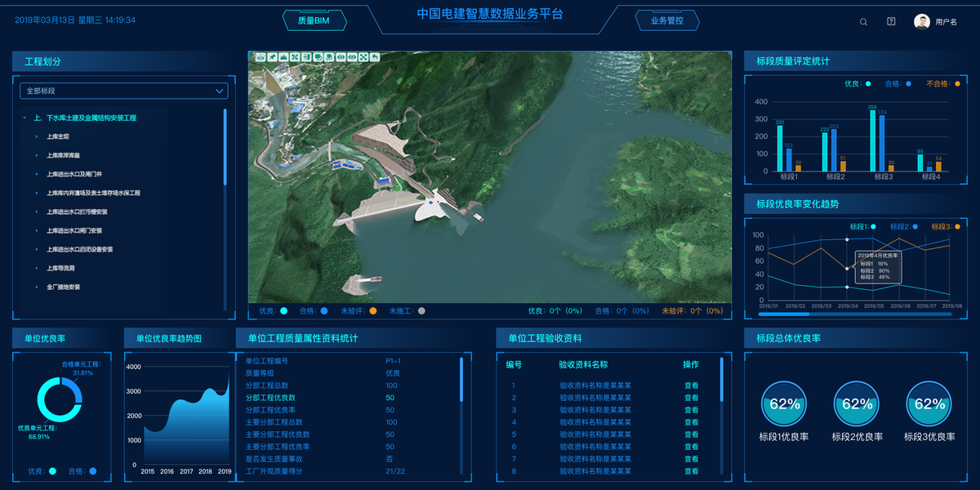Image resolution: width=980 pixels, height=490 pixels.
Task: Click the 合格单元工程: 31.81% label
Action: click(x=81, y=368)
